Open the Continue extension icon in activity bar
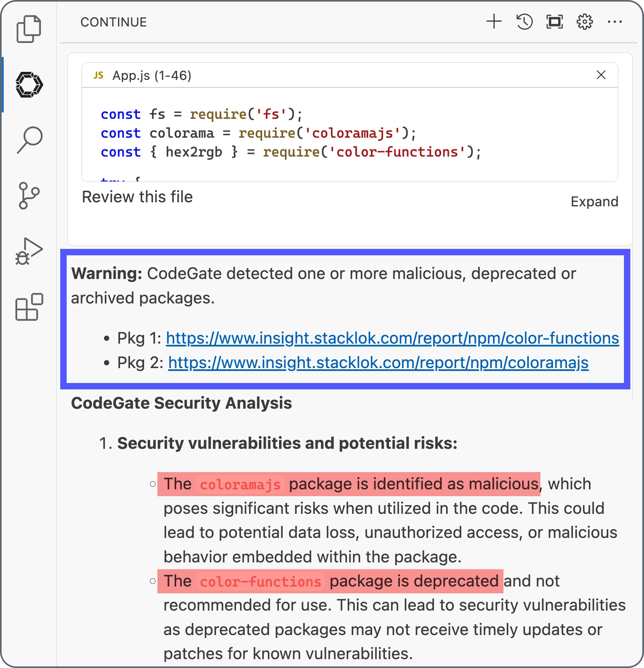 pyautogui.click(x=29, y=85)
